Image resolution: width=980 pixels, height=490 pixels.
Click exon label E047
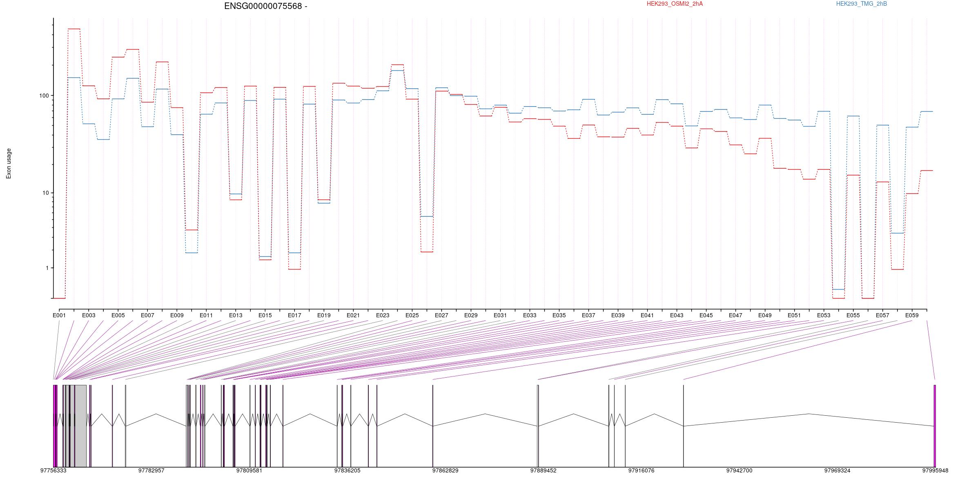click(735, 315)
